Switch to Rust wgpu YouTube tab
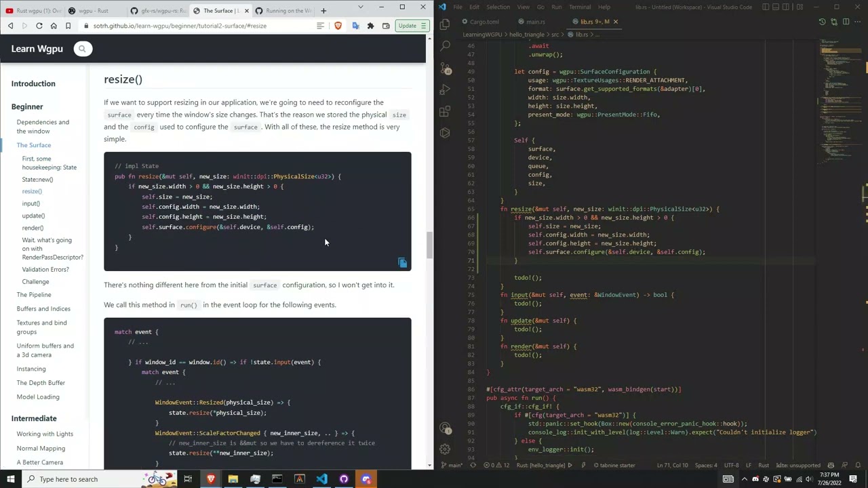This screenshot has width=868, height=488. click(33, 10)
